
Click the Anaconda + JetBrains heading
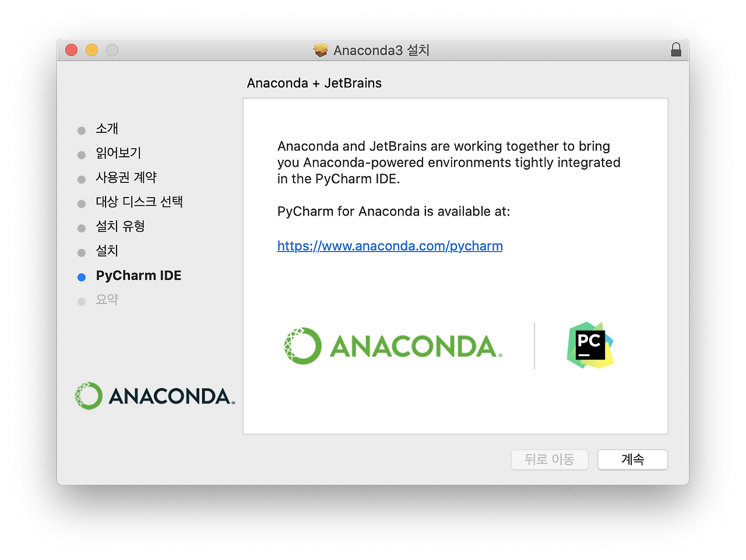(x=314, y=83)
